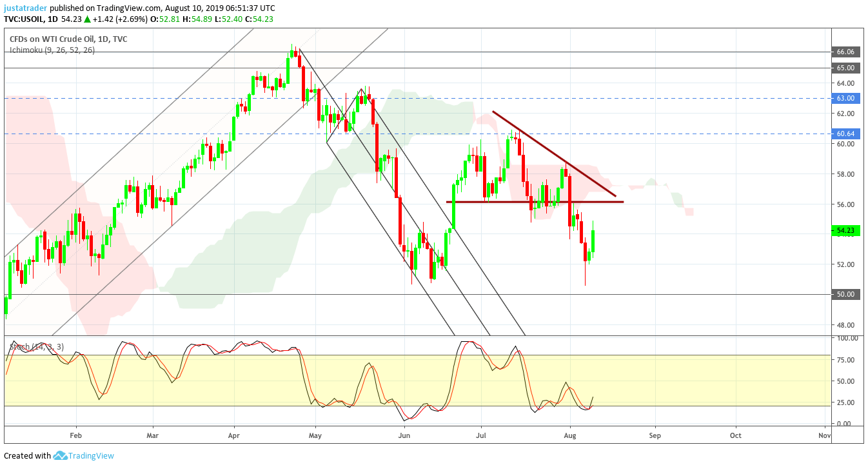This screenshot has width=868, height=467.
Task: Click the 75.00 stochastic scale value
Action: tap(845, 359)
